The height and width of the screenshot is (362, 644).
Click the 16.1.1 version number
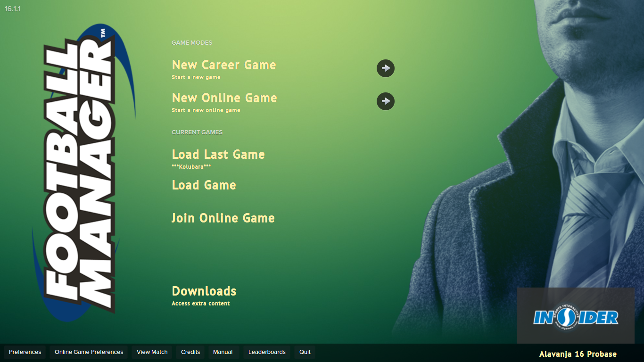(x=13, y=9)
